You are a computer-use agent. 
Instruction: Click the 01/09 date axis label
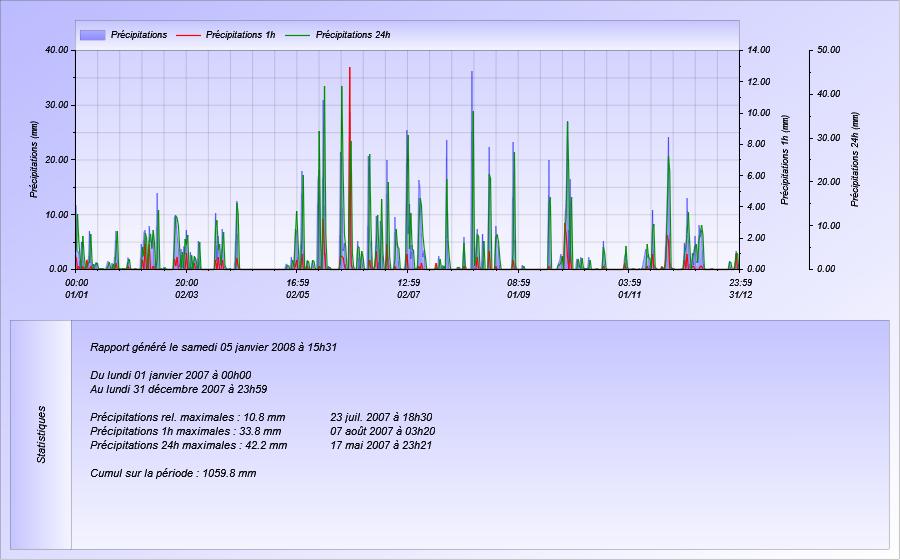pos(518,295)
